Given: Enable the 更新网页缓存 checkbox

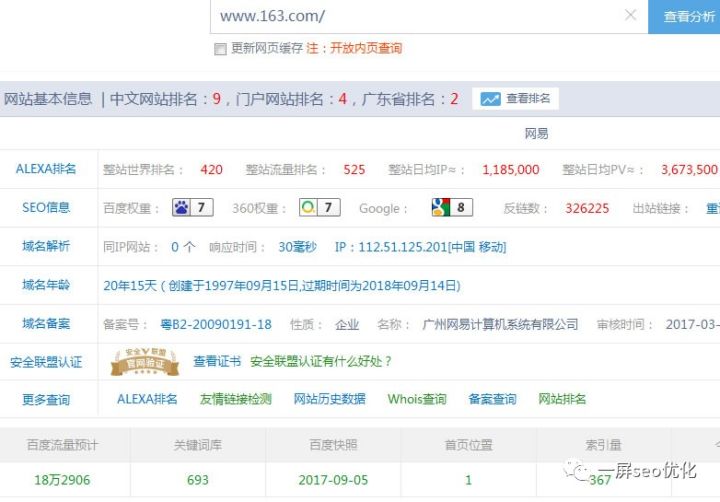Looking at the screenshot, I should tap(220, 49).
